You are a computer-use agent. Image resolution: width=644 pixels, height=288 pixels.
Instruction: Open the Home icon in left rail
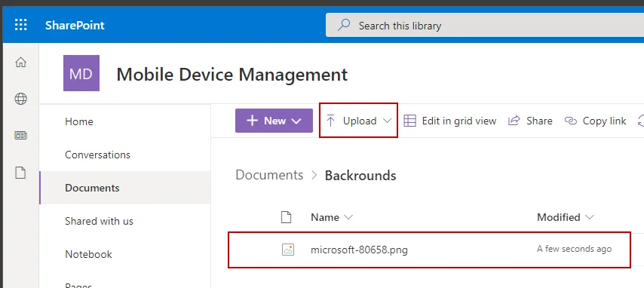pyautogui.click(x=20, y=62)
